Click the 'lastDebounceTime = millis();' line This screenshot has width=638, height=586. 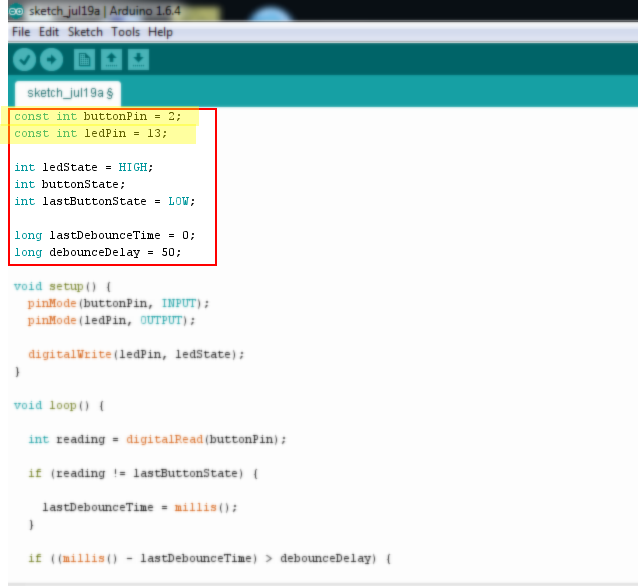(x=140, y=507)
